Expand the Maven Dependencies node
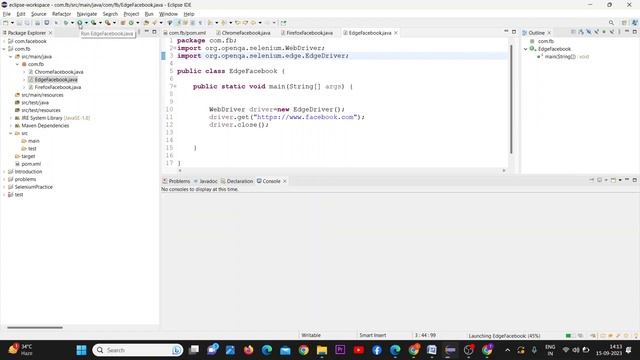Screen dimensions: 640x360 tap(11, 126)
